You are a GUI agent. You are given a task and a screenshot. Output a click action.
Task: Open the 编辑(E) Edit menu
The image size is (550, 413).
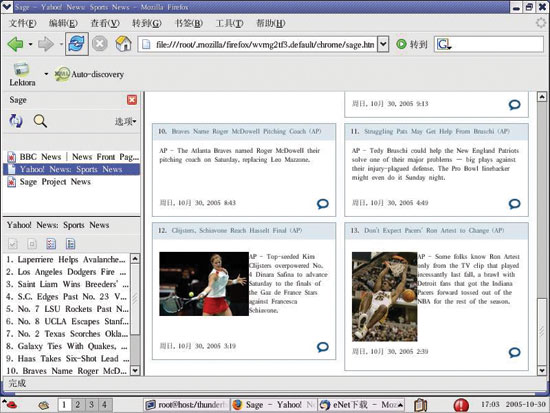tap(63, 24)
